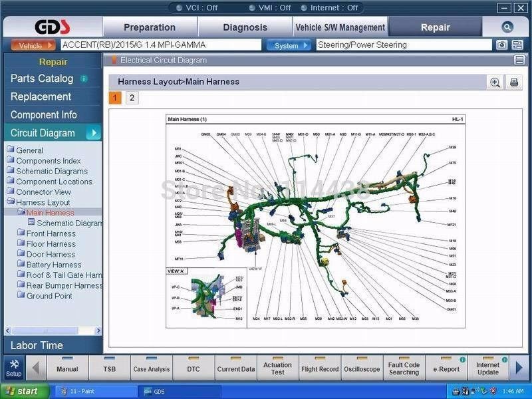Open the Vehicle S/W Management tab
The width and height of the screenshot is (532, 399).
pos(340,27)
